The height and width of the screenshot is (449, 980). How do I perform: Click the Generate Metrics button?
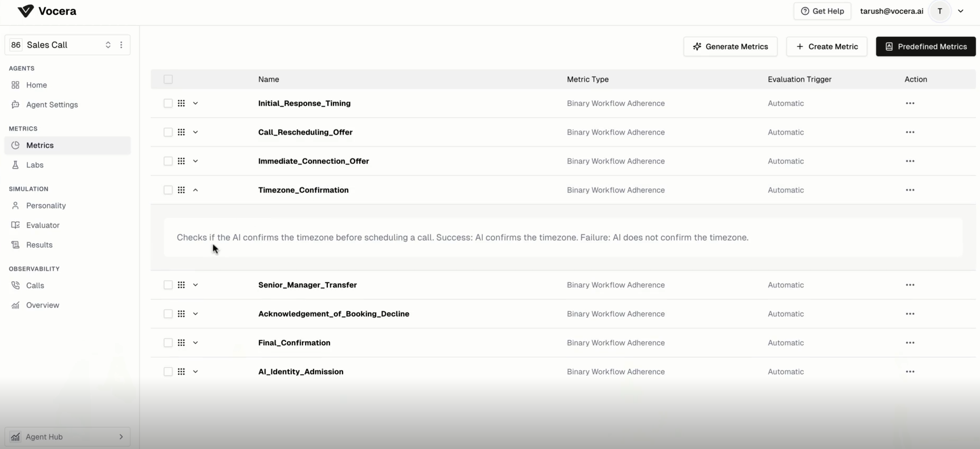[x=730, y=46]
